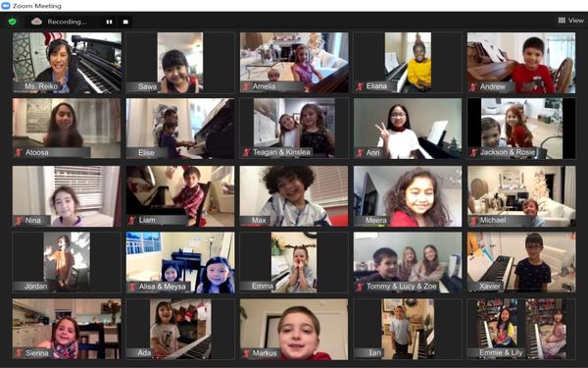Click the Tommy & Lucy & Zoe name label
Screen dimensions: 588x368
tap(401, 287)
